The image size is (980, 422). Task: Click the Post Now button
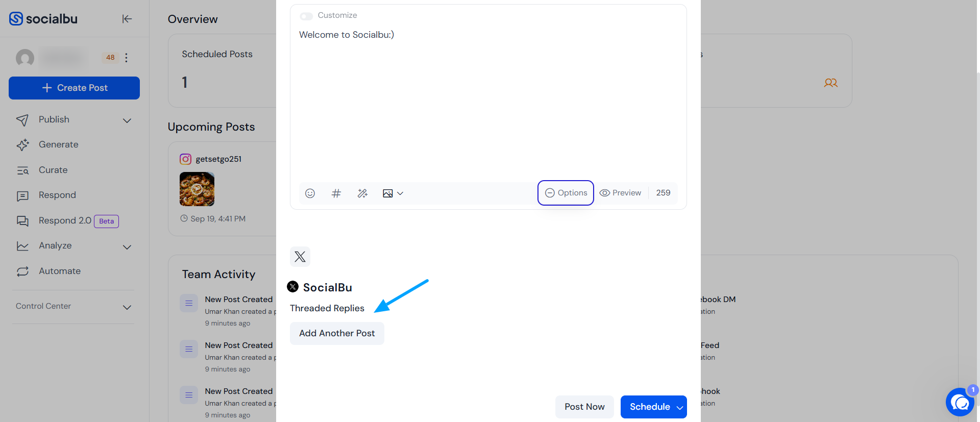584,407
